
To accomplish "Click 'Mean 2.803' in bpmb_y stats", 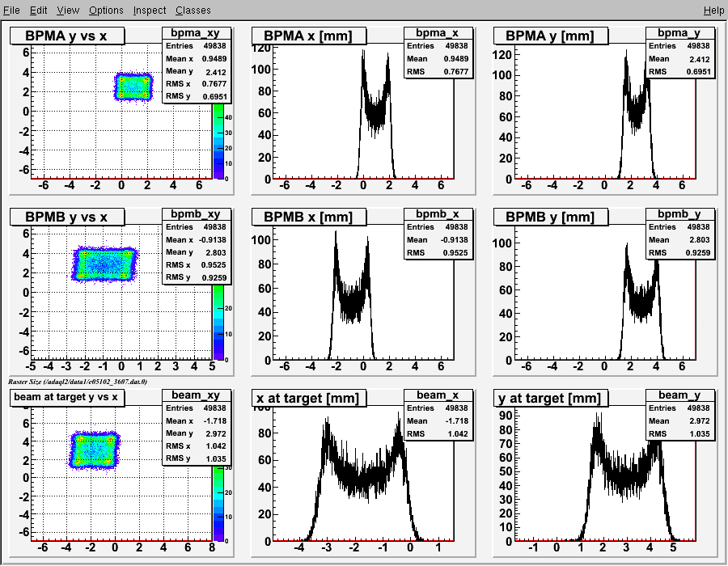I will (679, 240).
